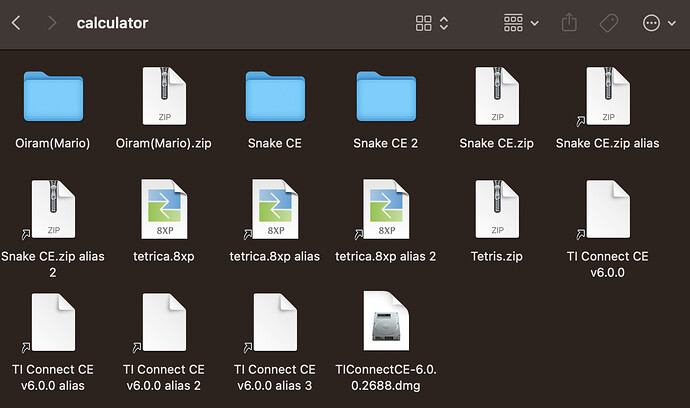This screenshot has height=408, width=690.
Task: Click the 'TIConnectCE-6.0.0.2688.dmg' name label
Action: (385, 378)
